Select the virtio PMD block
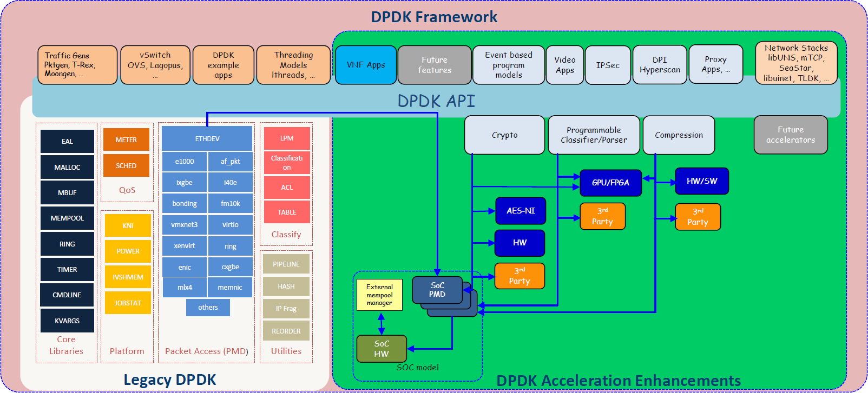868x393 pixels. point(231,225)
